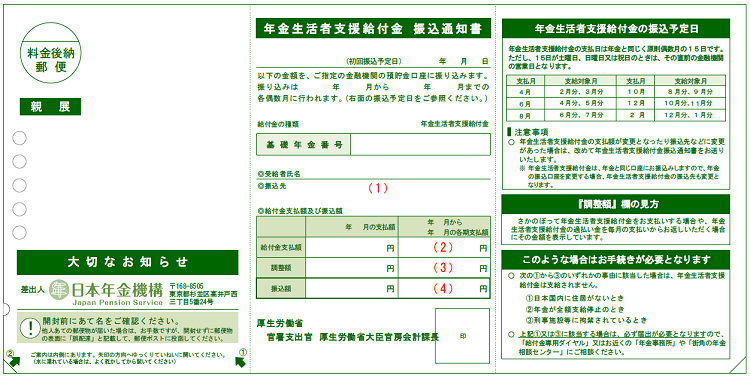
Task: Select the 振込通知書 title header
Action: pyautogui.click(x=374, y=28)
